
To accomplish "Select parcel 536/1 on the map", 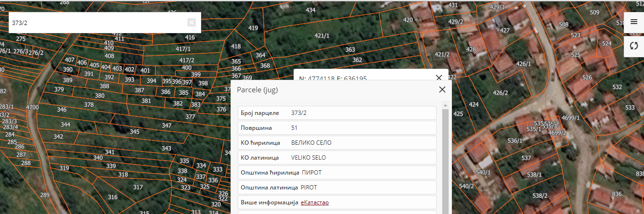I will coord(515,141).
